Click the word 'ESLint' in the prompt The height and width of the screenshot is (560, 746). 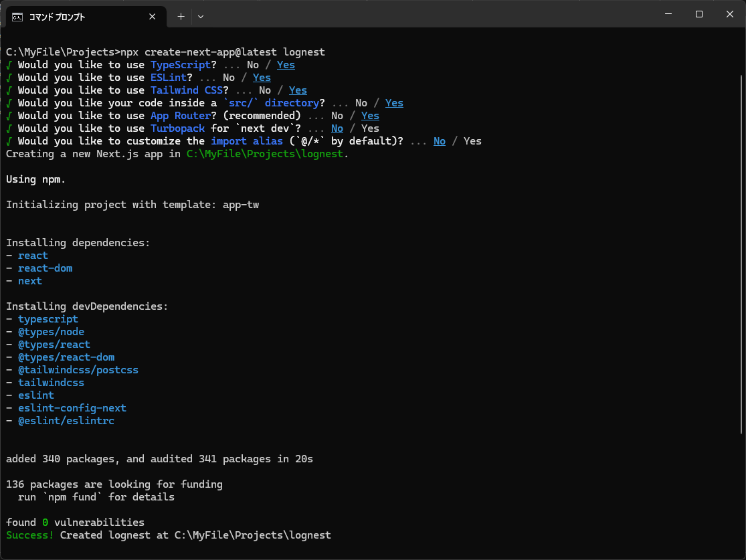pos(169,78)
